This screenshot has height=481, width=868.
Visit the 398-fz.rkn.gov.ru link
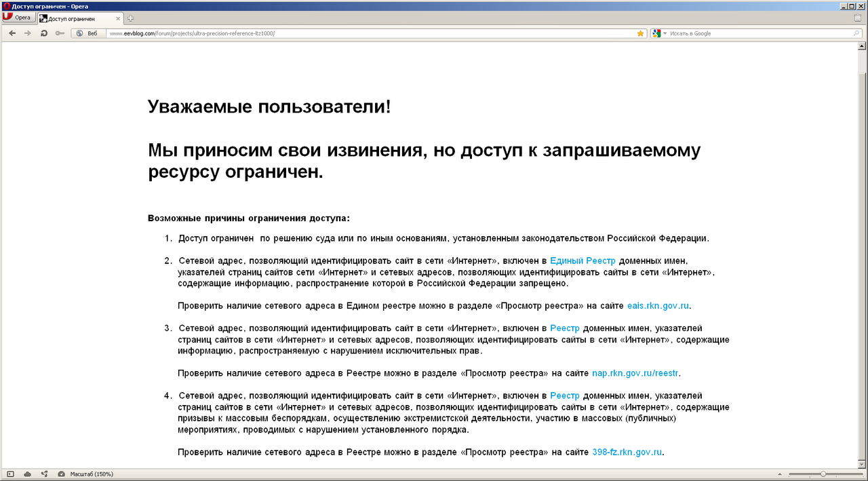627,452
